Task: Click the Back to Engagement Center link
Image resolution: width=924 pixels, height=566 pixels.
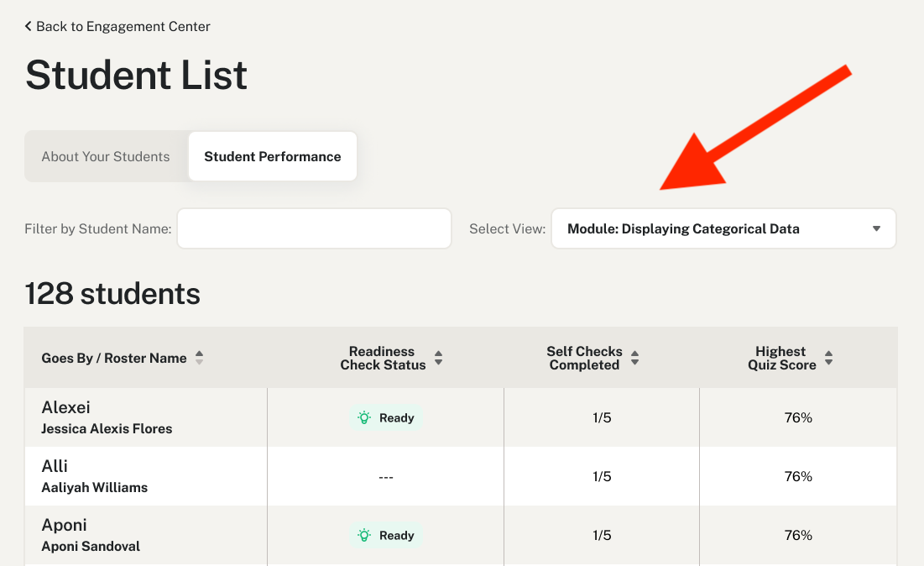Action: pyautogui.click(x=117, y=26)
